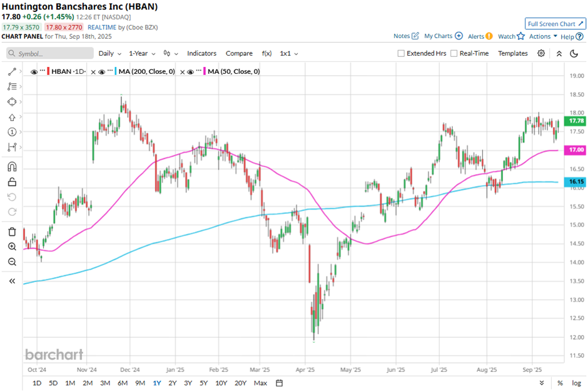
Task: Undo the last chart action
Action: coord(12,197)
